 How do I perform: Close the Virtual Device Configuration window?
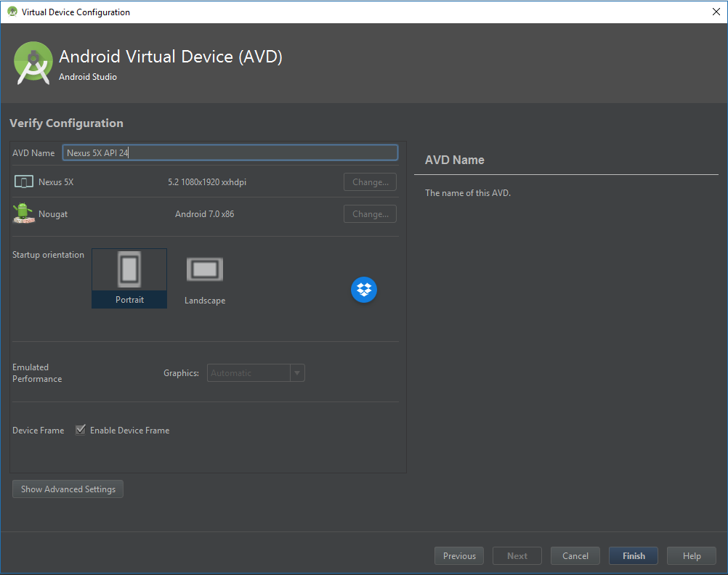click(x=716, y=12)
